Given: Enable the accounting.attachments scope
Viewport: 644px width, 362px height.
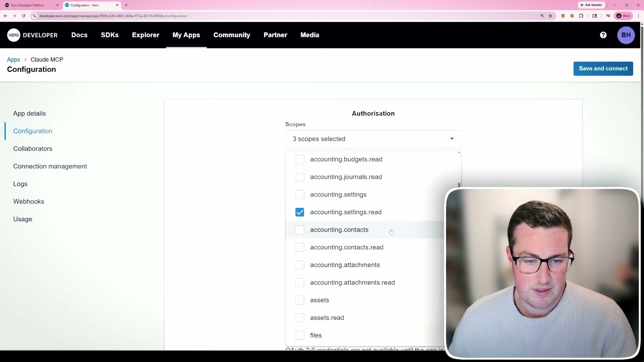Looking at the screenshot, I should pos(300,265).
